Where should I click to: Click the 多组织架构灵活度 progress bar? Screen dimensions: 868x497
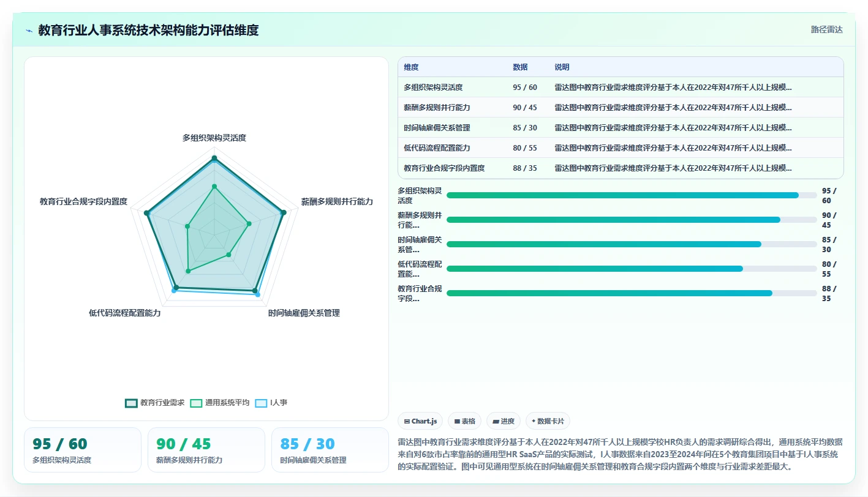632,195
